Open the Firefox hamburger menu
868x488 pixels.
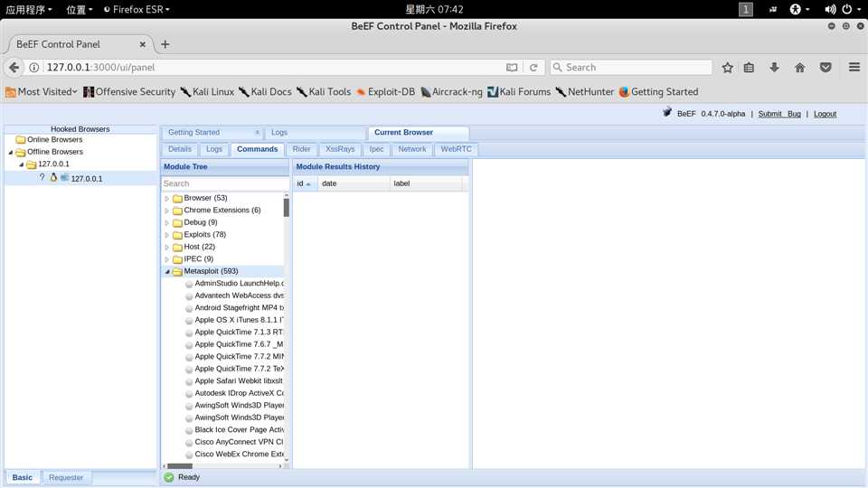(854, 67)
